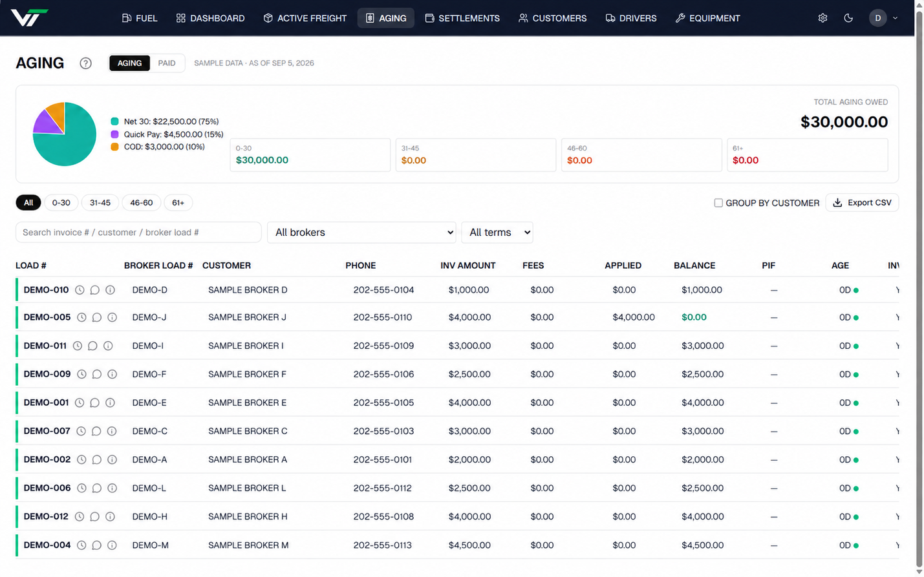
Task: Open load DEMO-010 link
Action: tap(46, 290)
